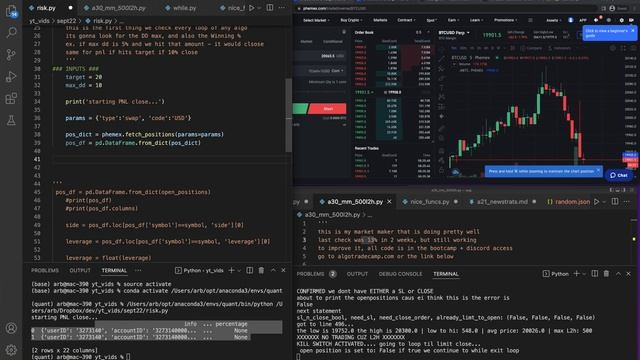Select the OUTPUT tab in right panel
This screenshot has width=640, height=360.
357,274
